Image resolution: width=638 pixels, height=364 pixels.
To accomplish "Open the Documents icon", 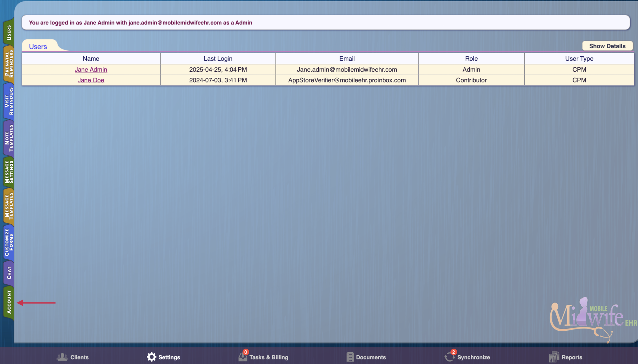I will [350, 357].
